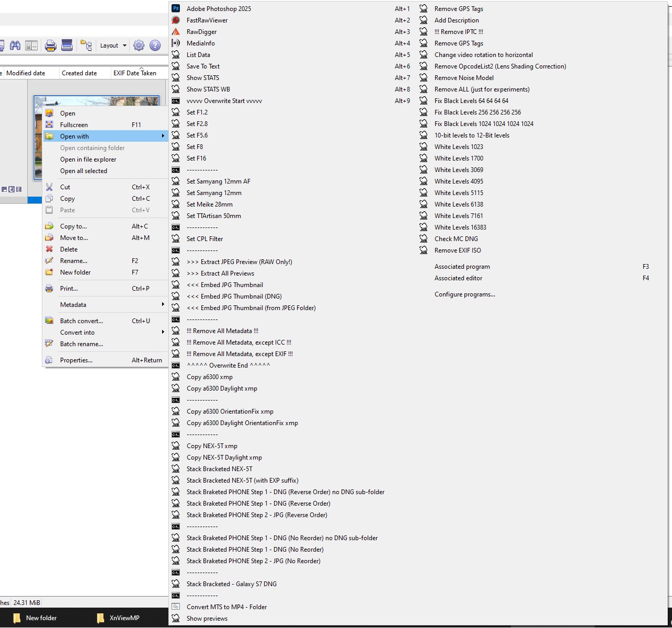The height and width of the screenshot is (628, 672).
Task: Click the RawDigger triangle icon
Action: coord(176,31)
